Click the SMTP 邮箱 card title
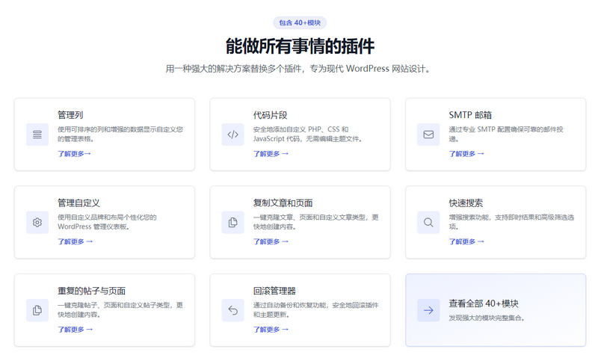The width and height of the screenshot is (598, 364). (x=470, y=115)
